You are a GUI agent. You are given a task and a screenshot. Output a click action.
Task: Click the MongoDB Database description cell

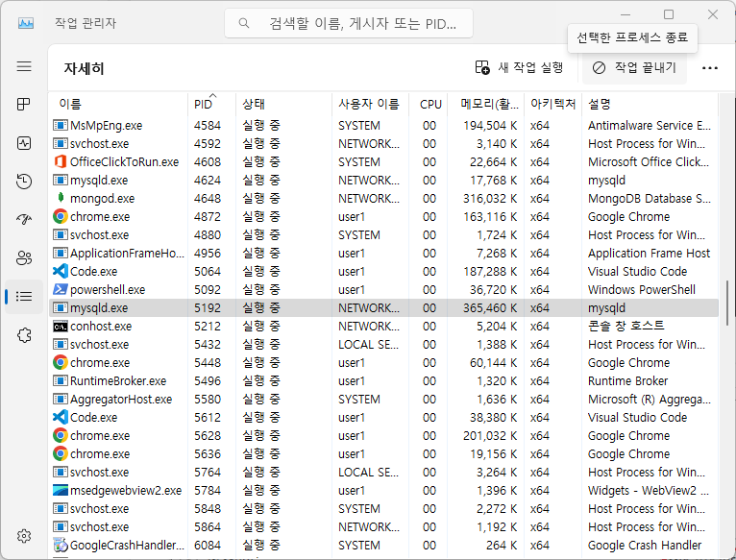click(650, 199)
